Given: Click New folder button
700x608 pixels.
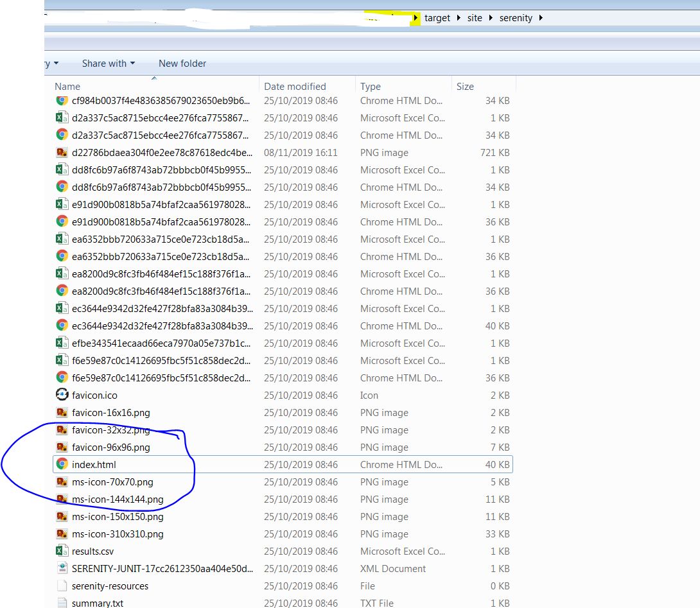Looking at the screenshot, I should tap(182, 64).
